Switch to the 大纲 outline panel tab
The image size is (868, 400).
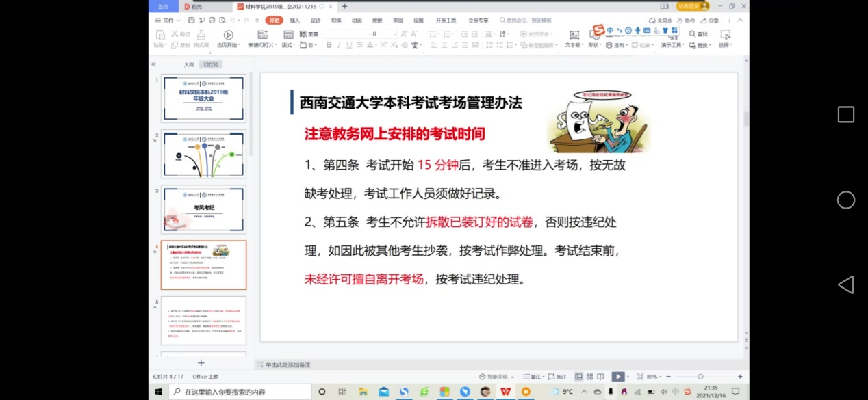[x=188, y=64]
